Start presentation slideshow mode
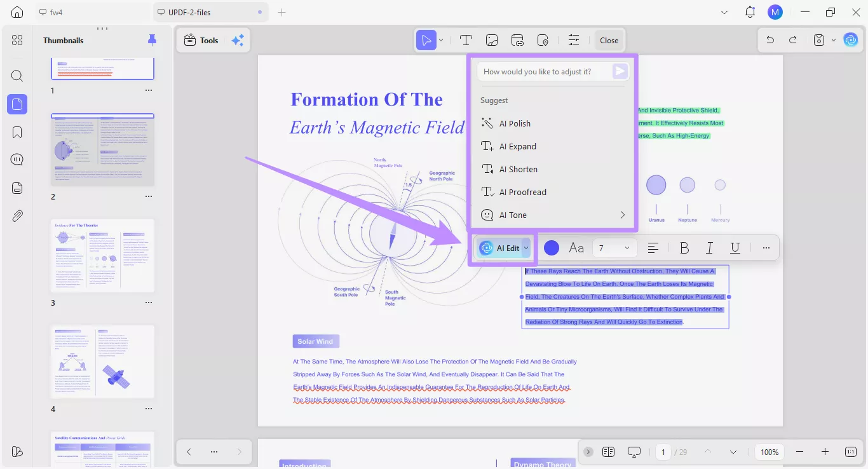This screenshot has height=469, width=868. pos(634,452)
